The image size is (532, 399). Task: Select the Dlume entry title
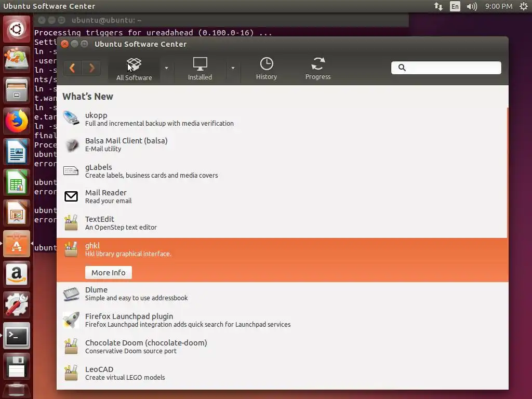click(x=96, y=290)
